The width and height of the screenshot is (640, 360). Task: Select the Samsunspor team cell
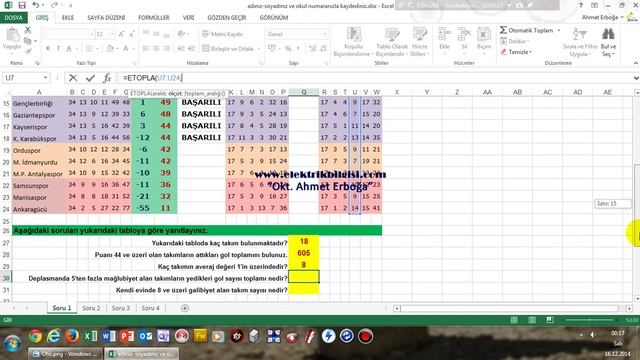(x=39, y=185)
